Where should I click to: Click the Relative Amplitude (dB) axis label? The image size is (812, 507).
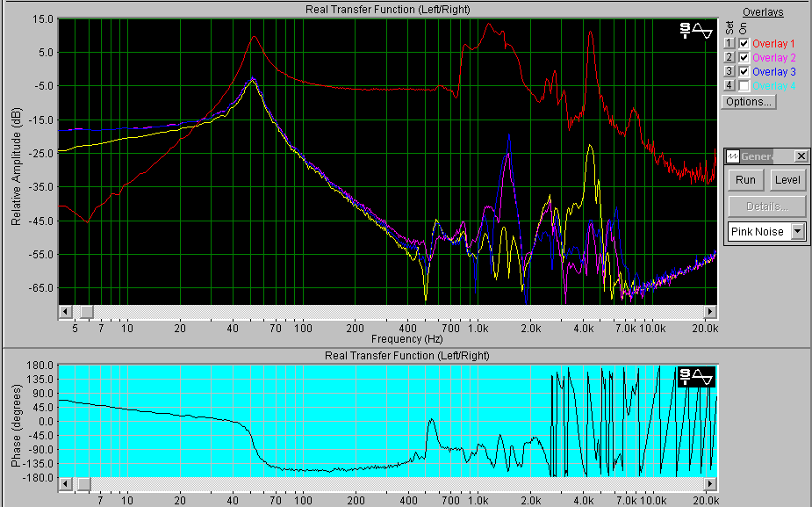[16, 166]
